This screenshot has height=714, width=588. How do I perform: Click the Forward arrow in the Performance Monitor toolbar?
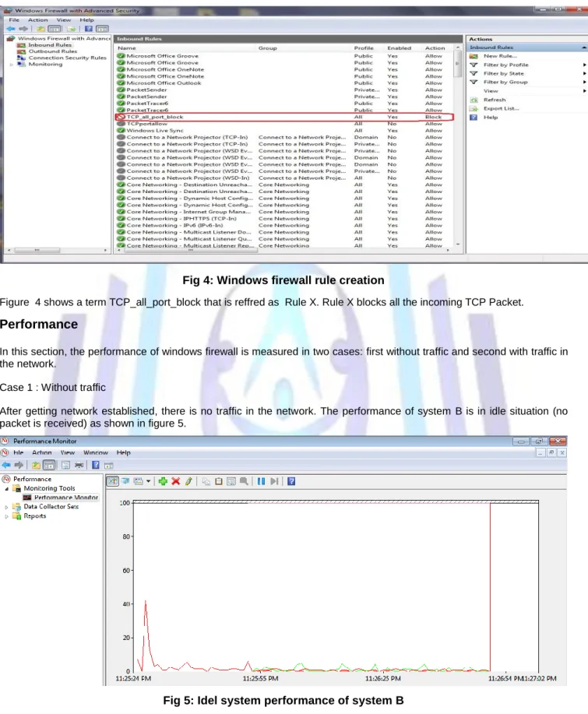[x=19, y=465]
